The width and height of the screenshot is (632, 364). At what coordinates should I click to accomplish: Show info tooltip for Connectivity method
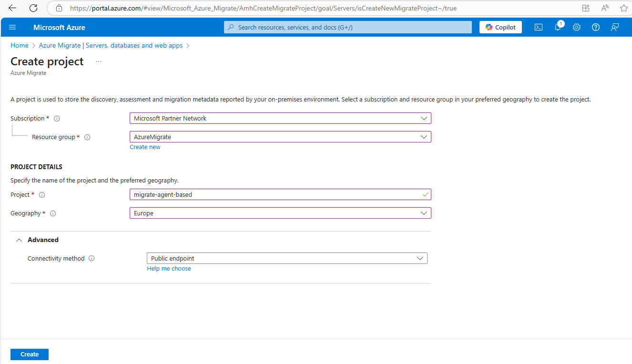(92, 259)
